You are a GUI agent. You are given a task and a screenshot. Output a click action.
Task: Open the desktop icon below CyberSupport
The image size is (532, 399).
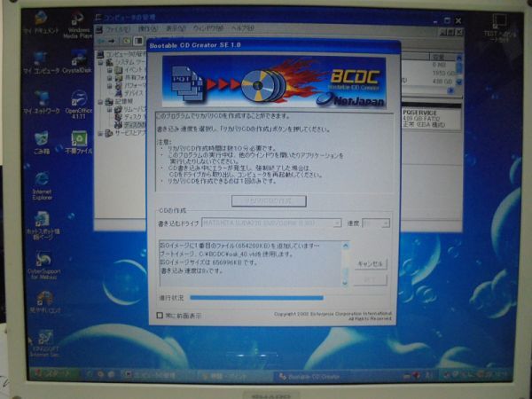45,302
